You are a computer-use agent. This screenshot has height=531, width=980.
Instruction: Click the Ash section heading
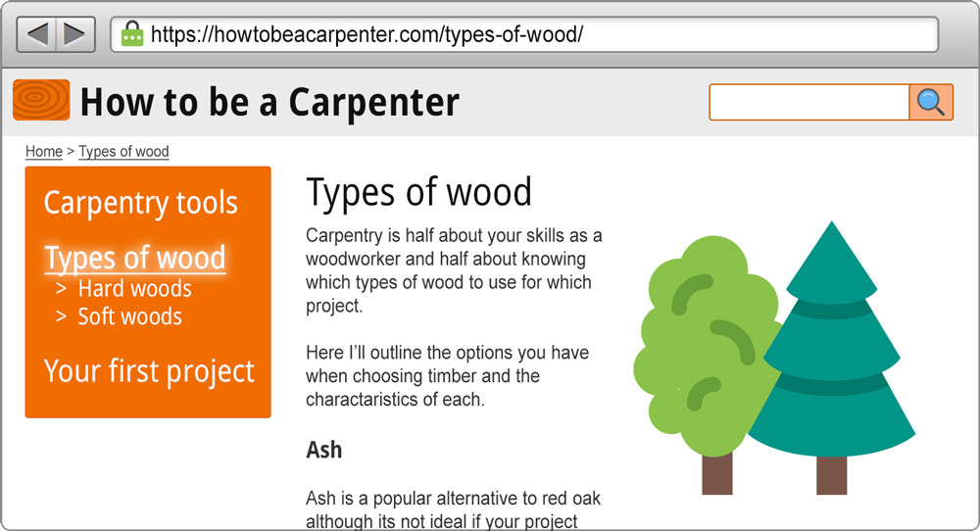click(x=323, y=450)
